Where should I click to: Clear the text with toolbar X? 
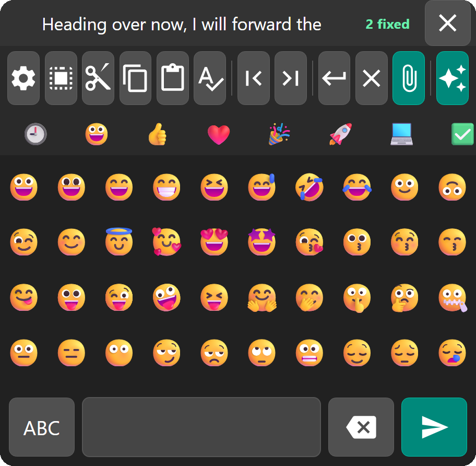(372, 78)
